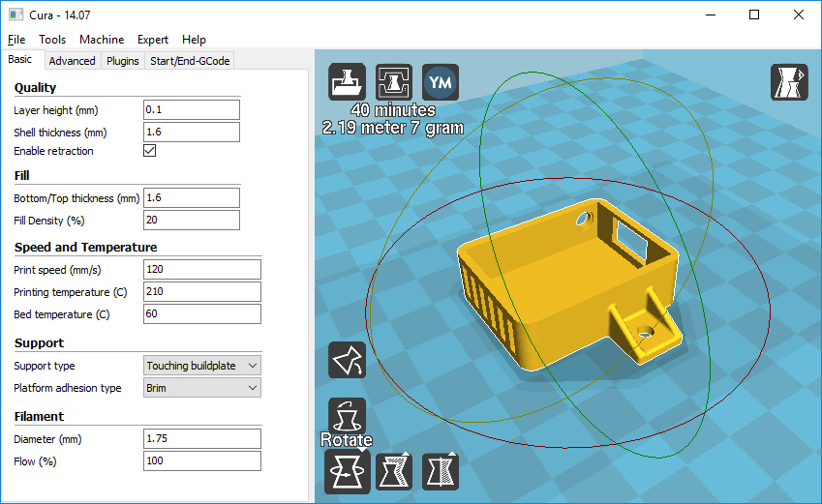Select the Scale tool icon
Image resolution: width=822 pixels, height=504 pixels.
(394, 471)
